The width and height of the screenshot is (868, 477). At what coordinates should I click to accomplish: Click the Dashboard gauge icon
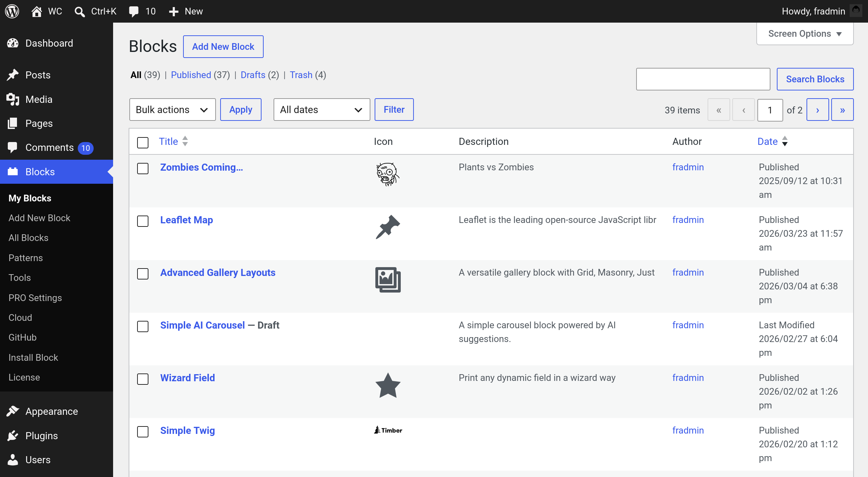13,43
